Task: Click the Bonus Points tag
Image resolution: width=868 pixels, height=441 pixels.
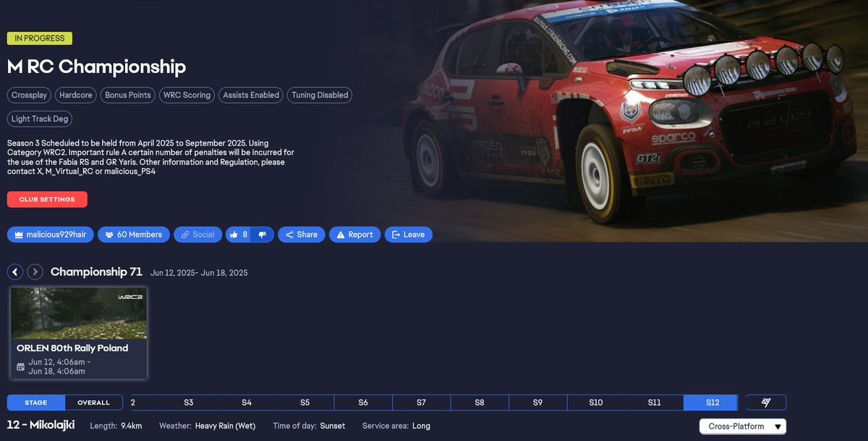Action: click(x=128, y=95)
